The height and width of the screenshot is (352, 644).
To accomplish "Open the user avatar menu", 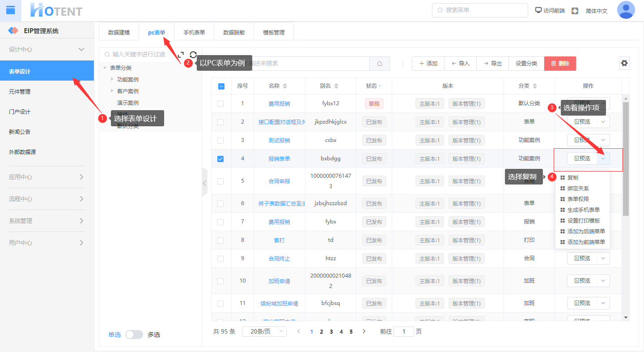I will coord(626,10).
